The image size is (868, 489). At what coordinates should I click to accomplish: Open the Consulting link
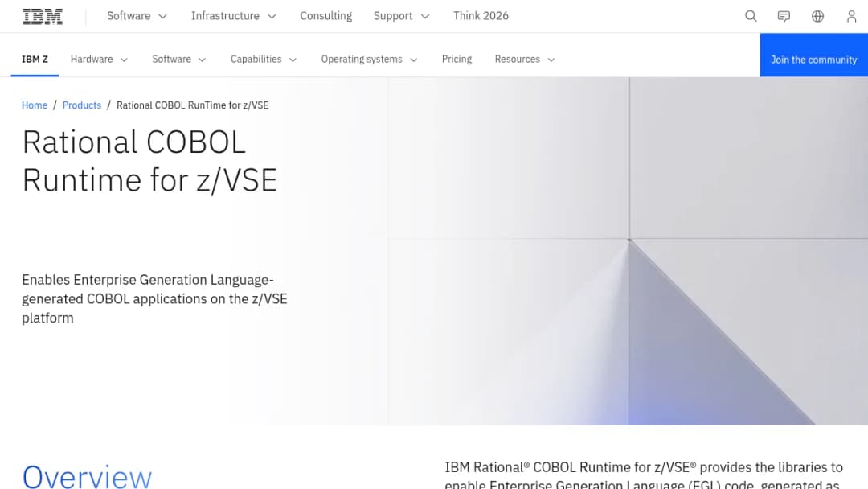click(326, 16)
